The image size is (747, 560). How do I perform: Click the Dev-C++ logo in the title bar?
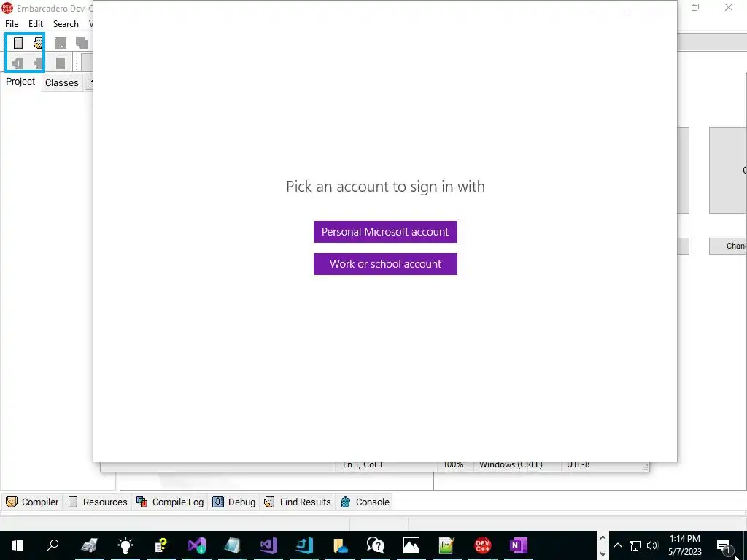(x=7, y=8)
